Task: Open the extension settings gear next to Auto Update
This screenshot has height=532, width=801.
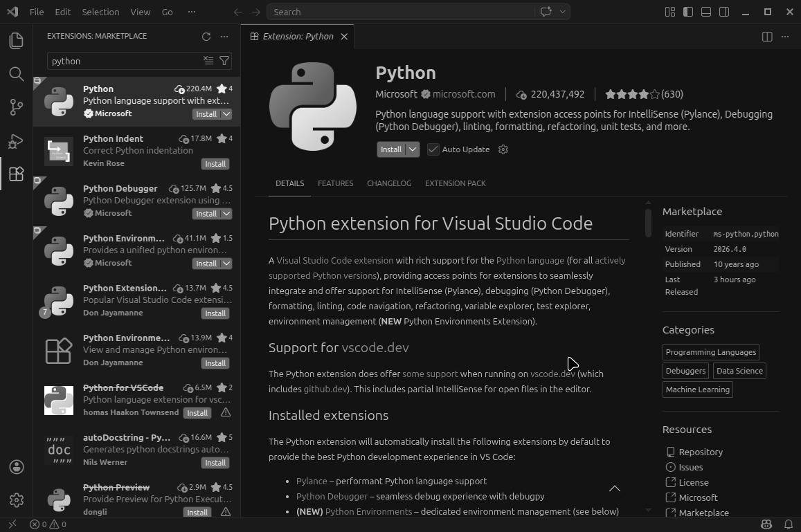Action: click(503, 149)
